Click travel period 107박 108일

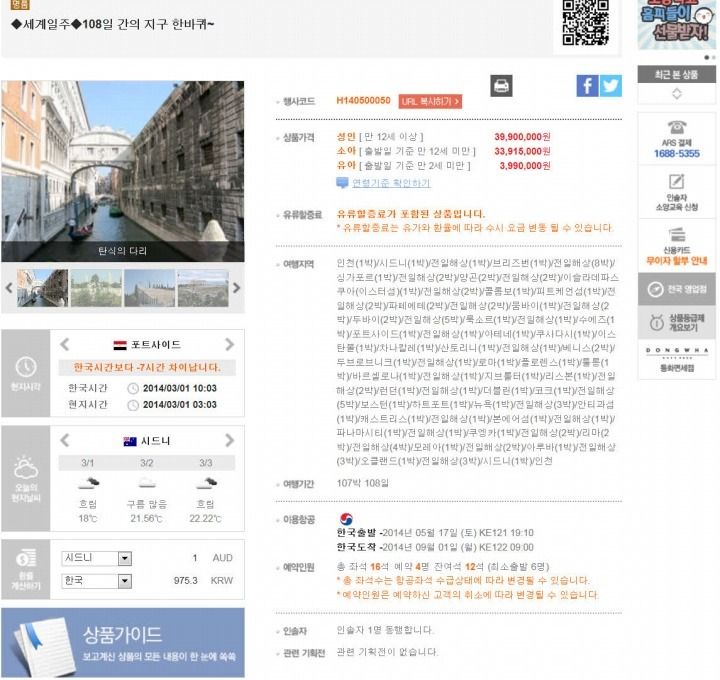click(363, 483)
